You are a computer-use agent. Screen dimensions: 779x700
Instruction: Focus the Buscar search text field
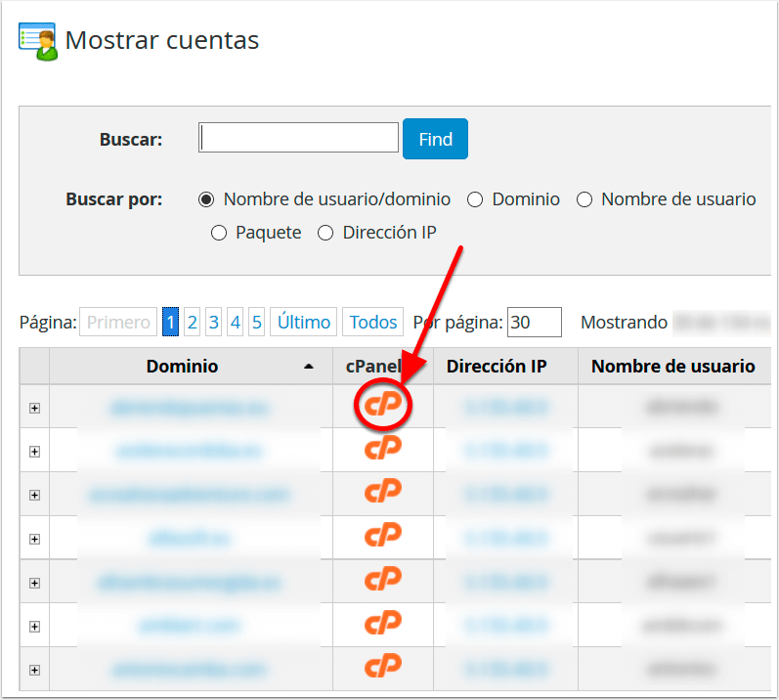click(x=298, y=138)
